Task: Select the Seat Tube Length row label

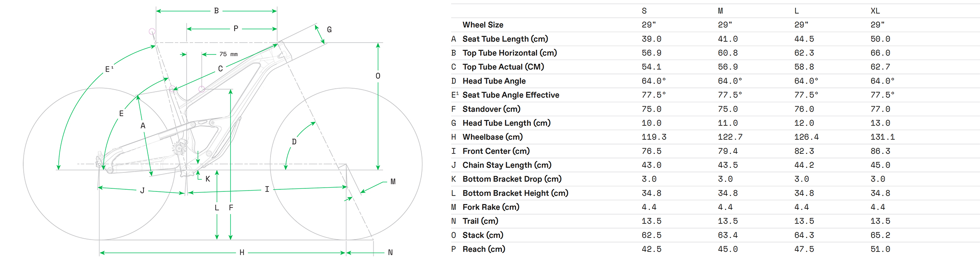Action: coord(505,39)
